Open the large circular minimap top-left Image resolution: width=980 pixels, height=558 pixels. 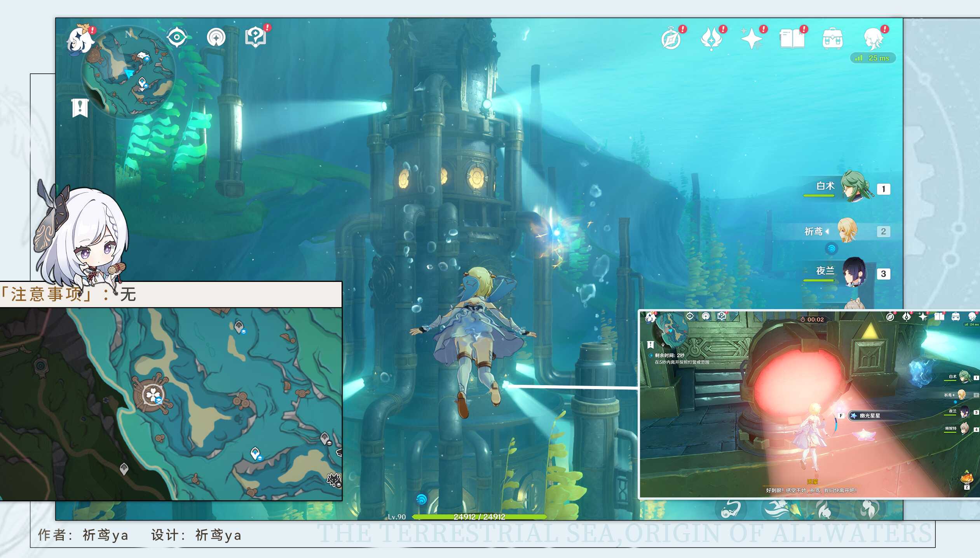[x=128, y=71]
